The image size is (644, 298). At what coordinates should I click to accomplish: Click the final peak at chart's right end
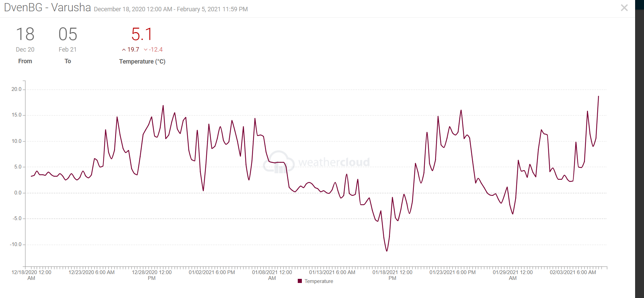598,97
